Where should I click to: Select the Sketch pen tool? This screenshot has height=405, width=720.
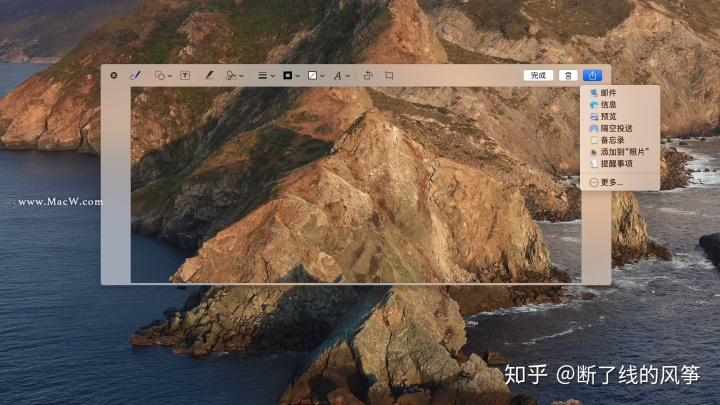[135, 75]
